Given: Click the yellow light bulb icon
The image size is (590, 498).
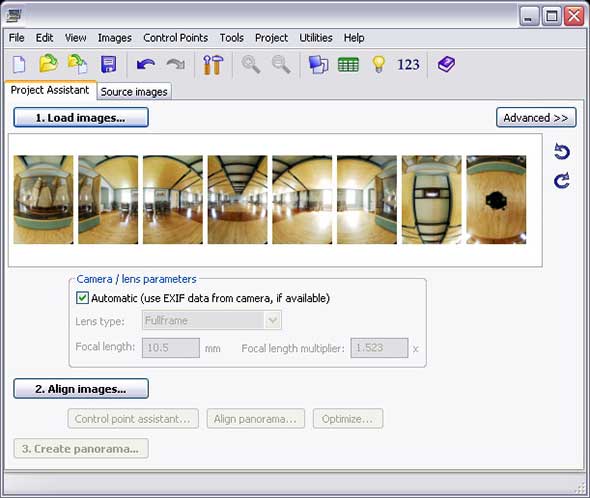Looking at the screenshot, I should pyautogui.click(x=379, y=64).
